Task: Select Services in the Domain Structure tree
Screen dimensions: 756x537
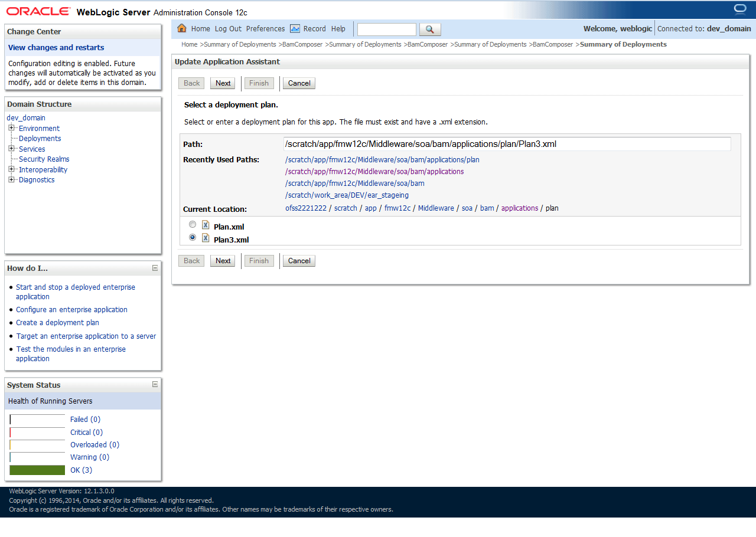Action: coord(32,149)
